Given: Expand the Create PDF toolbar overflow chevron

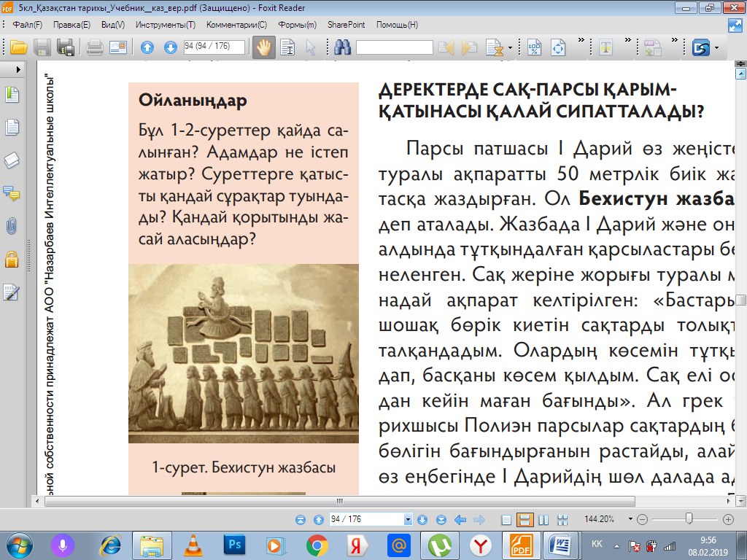Looking at the screenshot, I should [x=674, y=40].
